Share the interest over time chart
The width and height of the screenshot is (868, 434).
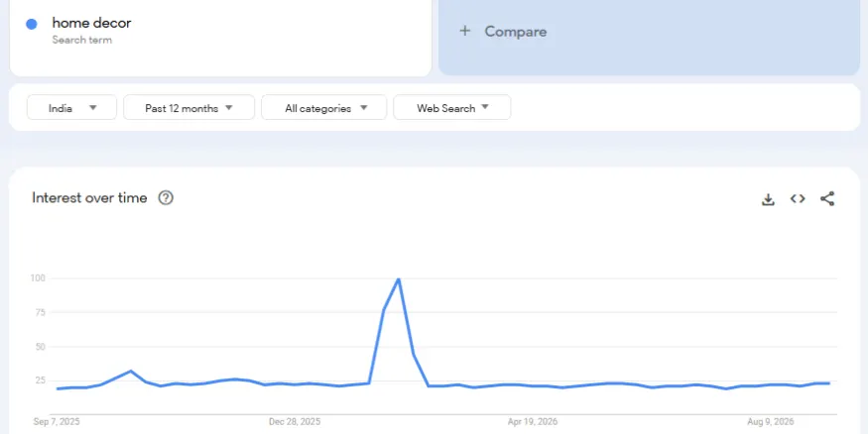click(827, 198)
